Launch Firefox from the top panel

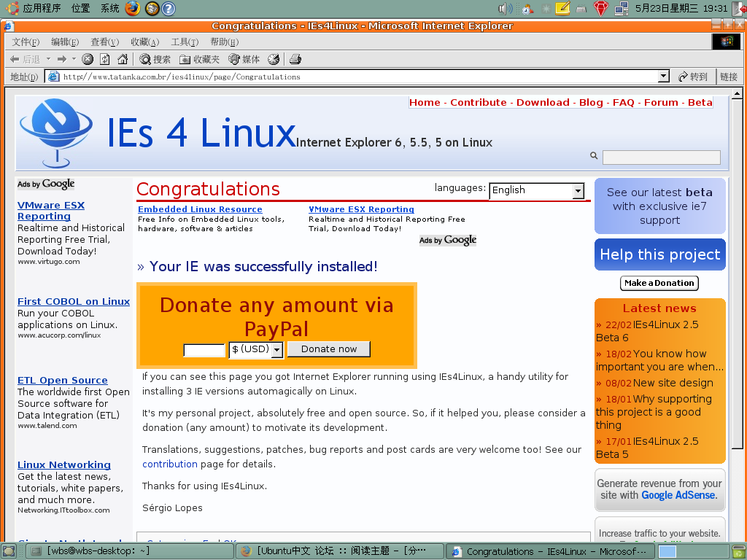(133, 8)
